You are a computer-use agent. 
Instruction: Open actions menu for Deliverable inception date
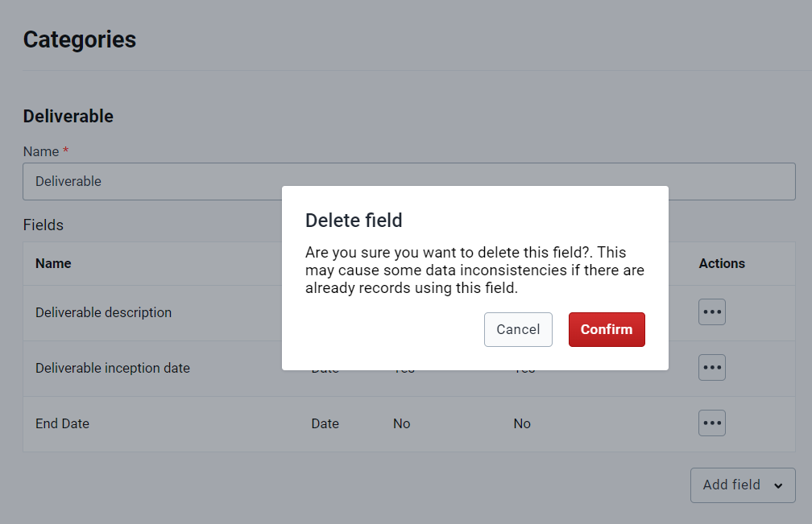pyautogui.click(x=711, y=367)
